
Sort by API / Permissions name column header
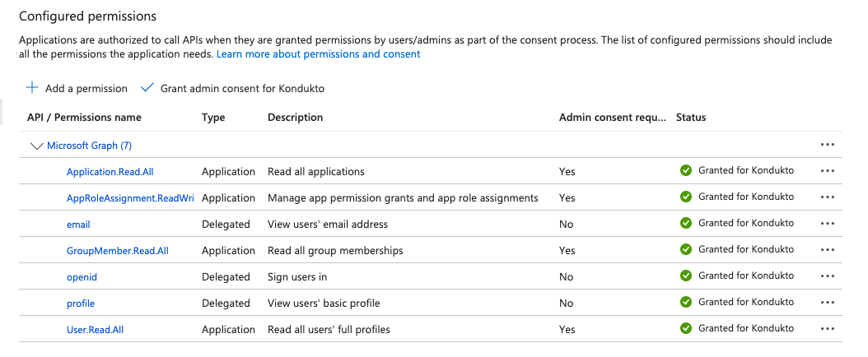84,118
